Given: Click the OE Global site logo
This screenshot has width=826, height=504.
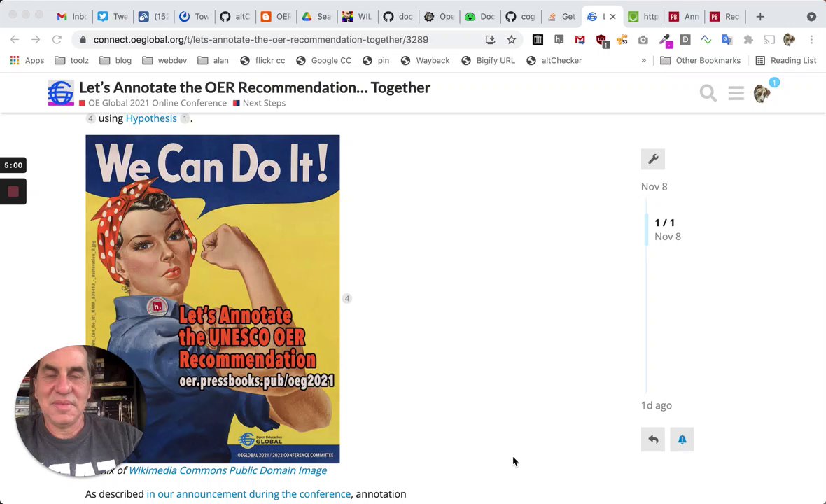Looking at the screenshot, I should [x=61, y=93].
